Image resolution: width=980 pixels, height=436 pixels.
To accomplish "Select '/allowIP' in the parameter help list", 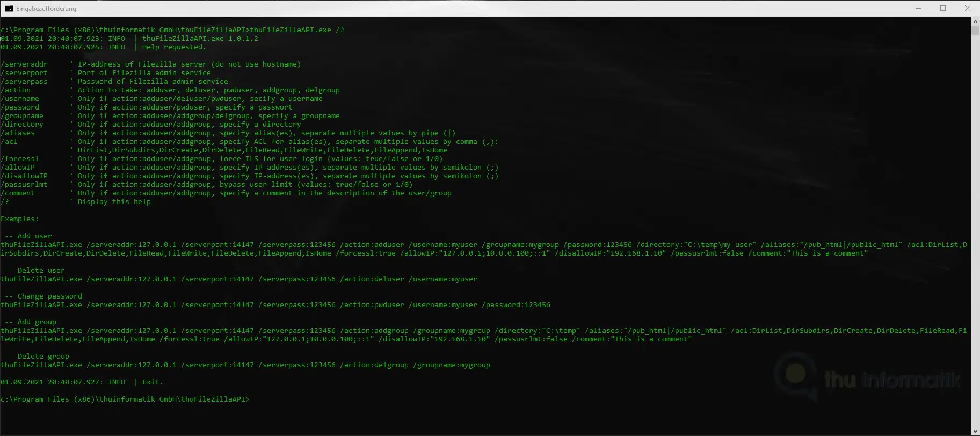I will coord(18,168).
